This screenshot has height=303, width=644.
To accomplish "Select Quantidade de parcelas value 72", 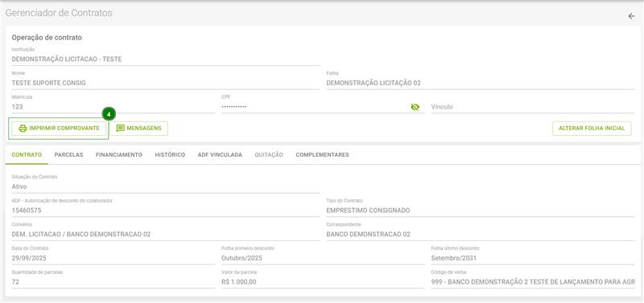I will pyautogui.click(x=113, y=282).
